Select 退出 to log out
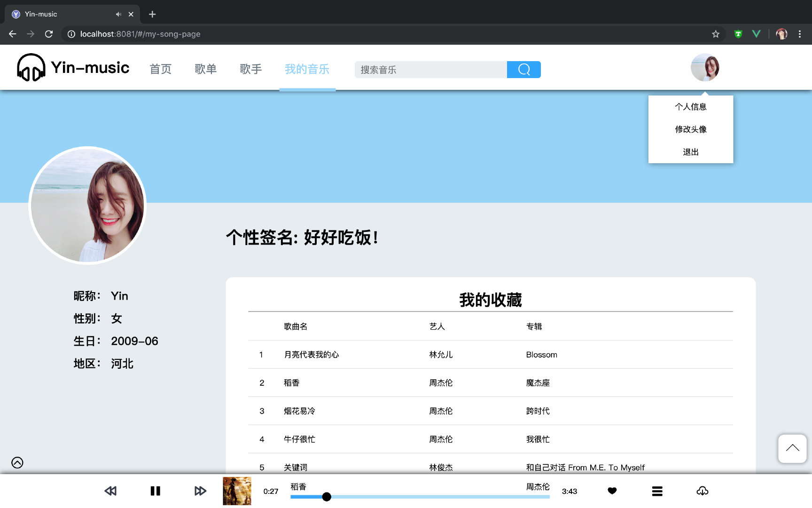 coord(691,152)
